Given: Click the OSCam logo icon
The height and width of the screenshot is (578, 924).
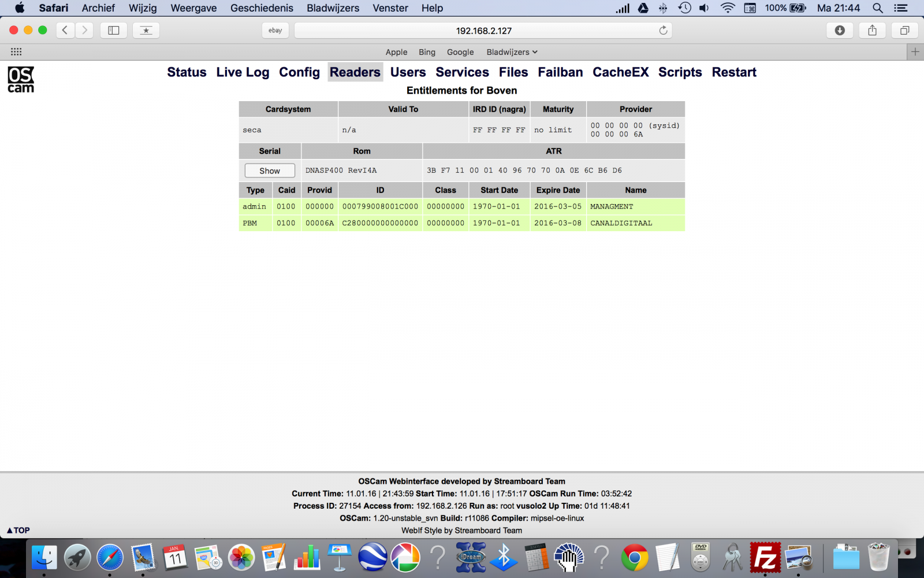Looking at the screenshot, I should click(x=21, y=79).
